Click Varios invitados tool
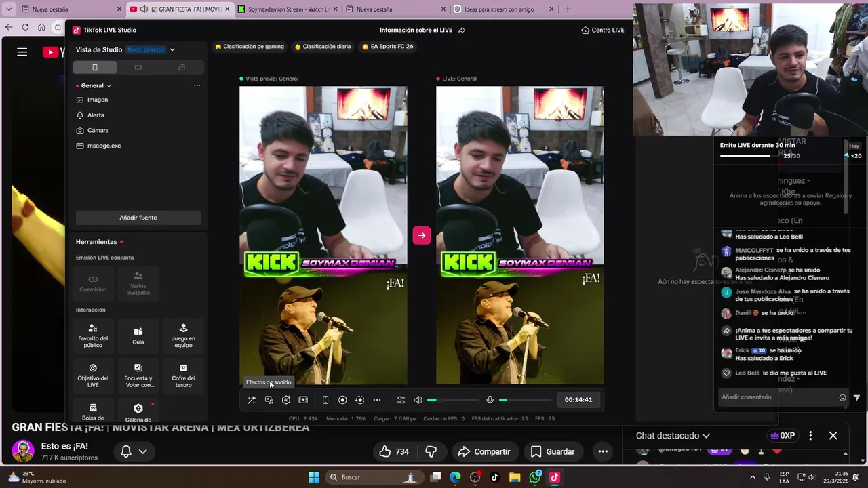The image size is (868, 488). click(138, 284)
